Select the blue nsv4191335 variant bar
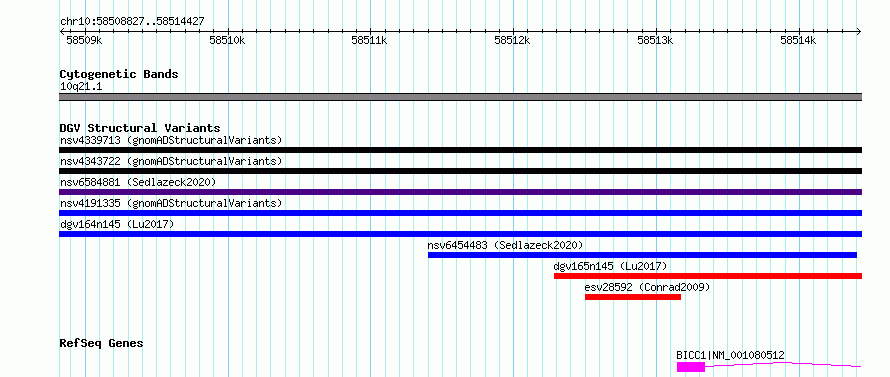The image size is (890, 377). 460,213
